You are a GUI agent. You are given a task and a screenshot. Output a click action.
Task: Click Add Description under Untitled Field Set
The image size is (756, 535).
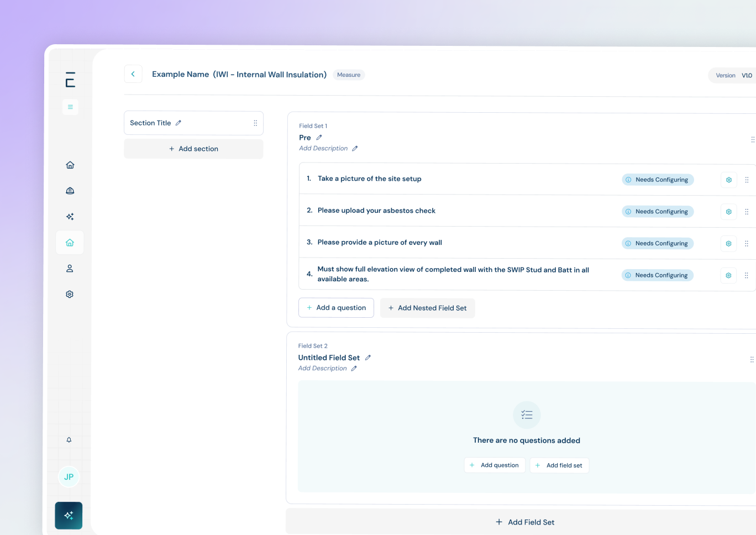[x=323, y=369]
